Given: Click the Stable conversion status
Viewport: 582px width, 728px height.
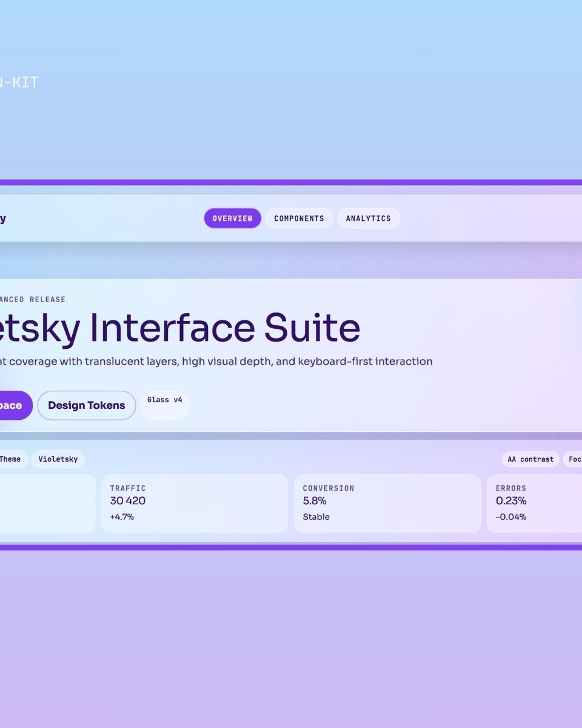Looking at the screenshot, I should pyautogui.click(x=316, y=517).
